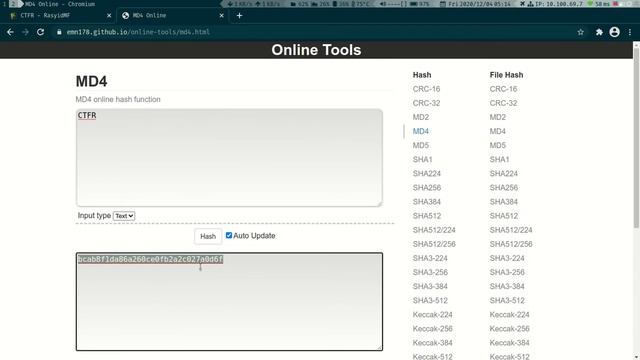Image resolution: width=640 pixels, height=360 pixels.
Task: Close the MD4 Online tab
Action: coord(222,16)
